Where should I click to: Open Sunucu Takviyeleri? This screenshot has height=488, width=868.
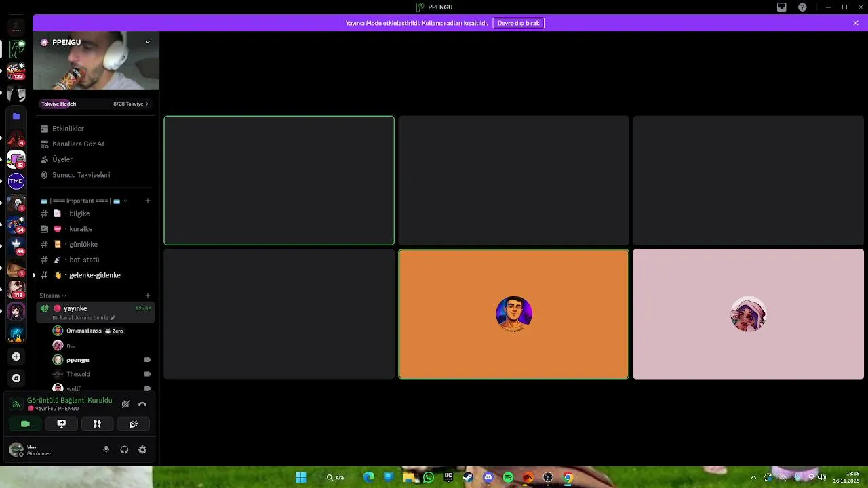pos(95,175)
